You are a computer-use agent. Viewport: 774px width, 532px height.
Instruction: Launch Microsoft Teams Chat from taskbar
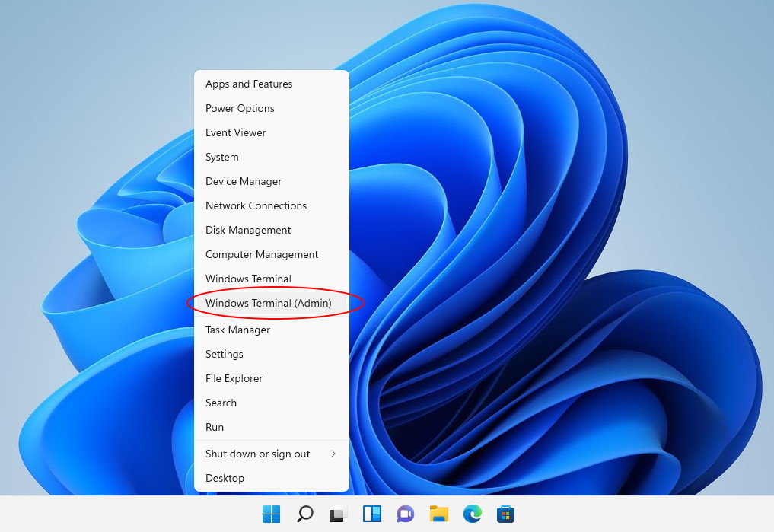[405, 514]
